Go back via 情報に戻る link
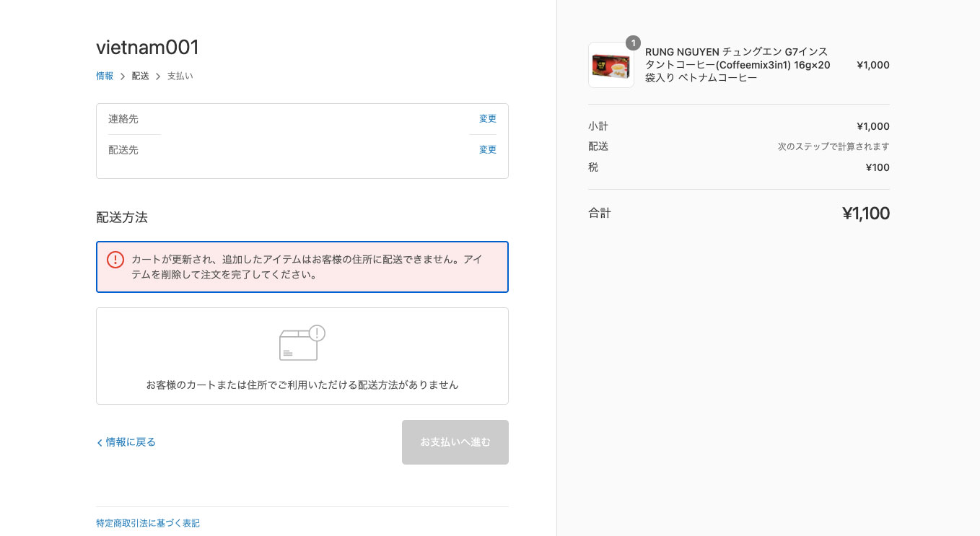 tap(126, 442)
